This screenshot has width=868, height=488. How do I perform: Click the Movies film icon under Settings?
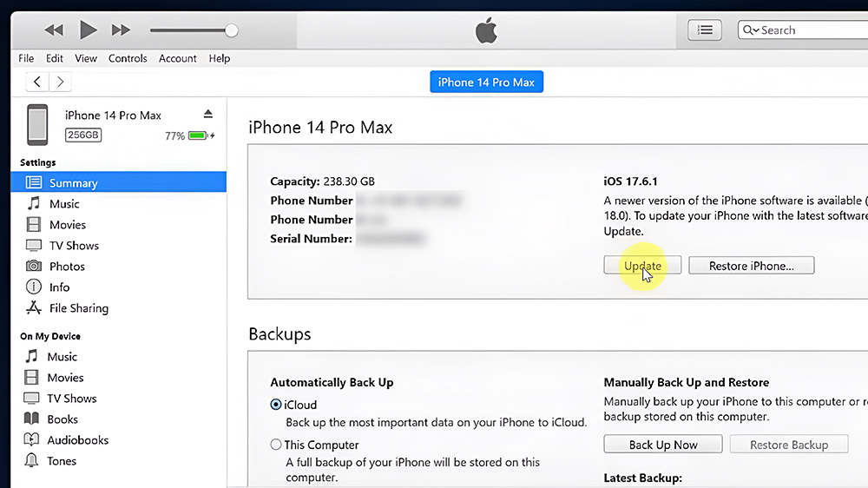click(34, 224)
